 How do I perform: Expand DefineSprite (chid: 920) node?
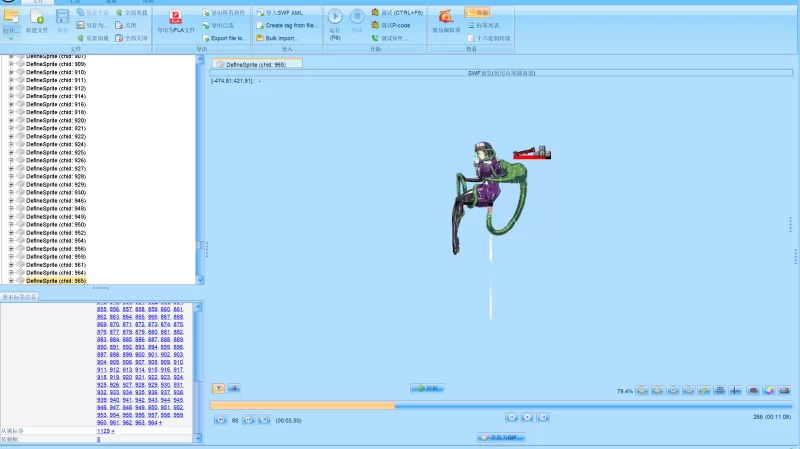pyautogui.click(x=11, y=120)
